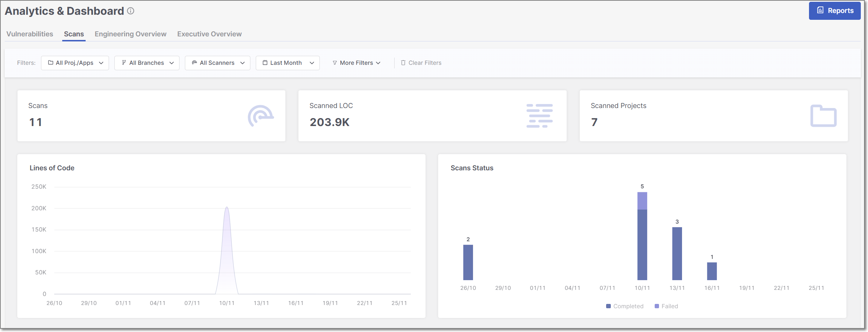Screen dimensions: 868x332
Task: Open the All Proj./Apps dropdown
Action: coord(75,63)
